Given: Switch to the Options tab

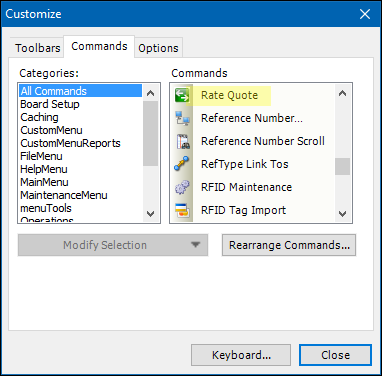Looking at the screenshot, I should 158,48.
